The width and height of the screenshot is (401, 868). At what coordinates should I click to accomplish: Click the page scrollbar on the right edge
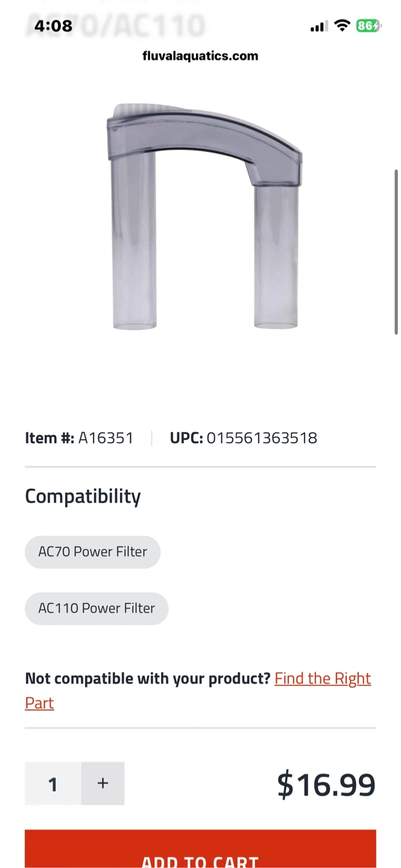pos(396,253)
